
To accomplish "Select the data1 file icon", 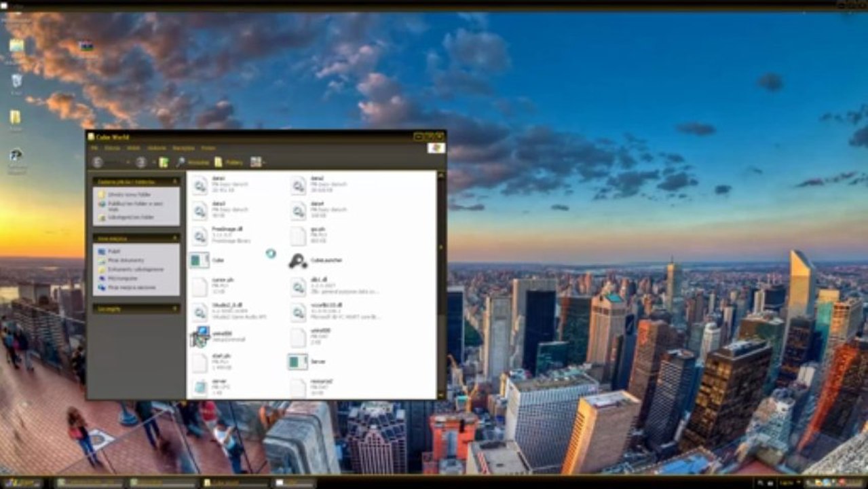I will (x=200, y=185).
